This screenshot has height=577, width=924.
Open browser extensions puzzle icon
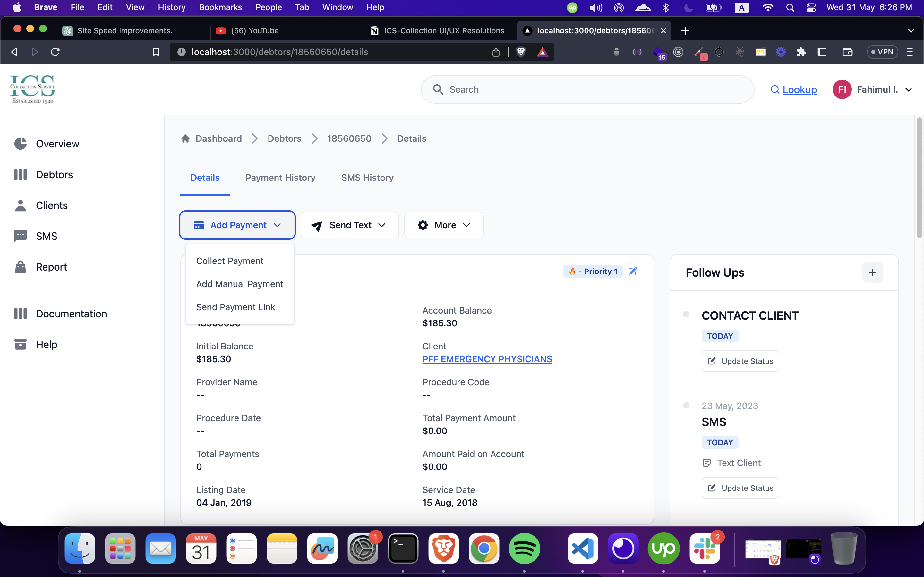pos(801,52)
